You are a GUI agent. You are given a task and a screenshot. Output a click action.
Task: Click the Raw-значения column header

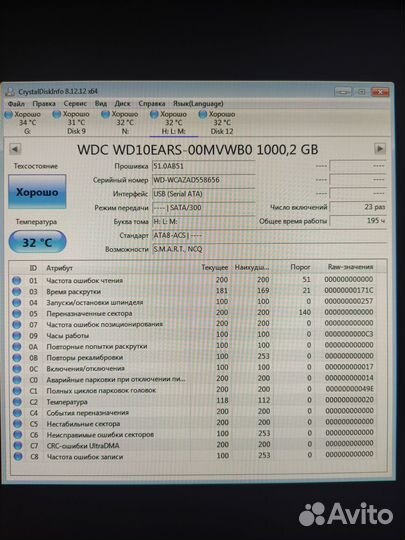[x=350, y=267]
